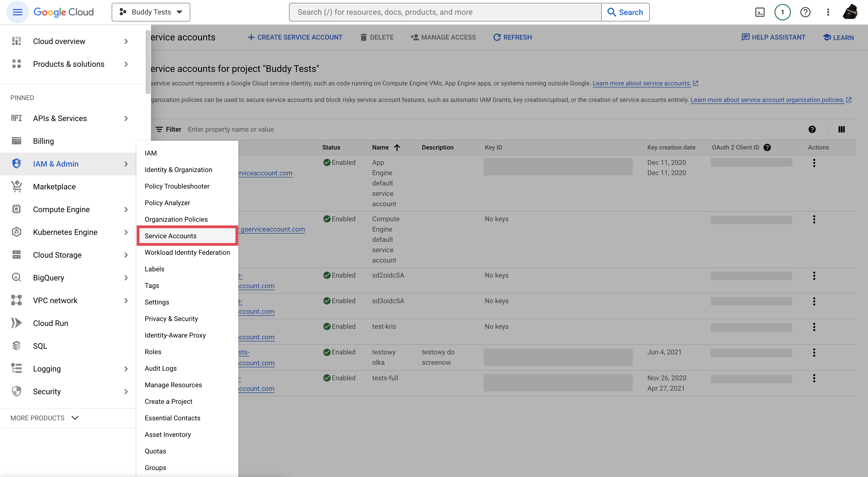Click the Cloud Storage bucket icon
868x477 pixels.
pyautogui.click(x=15, y=254)
